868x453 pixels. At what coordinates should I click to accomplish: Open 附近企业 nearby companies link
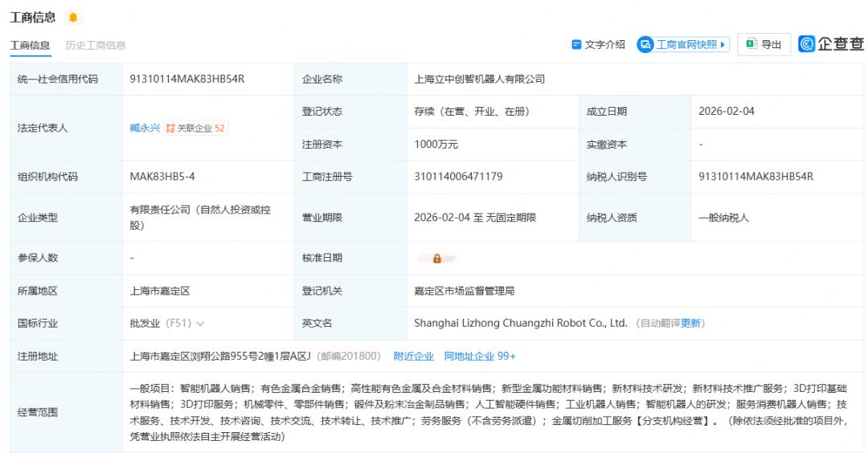414,356
